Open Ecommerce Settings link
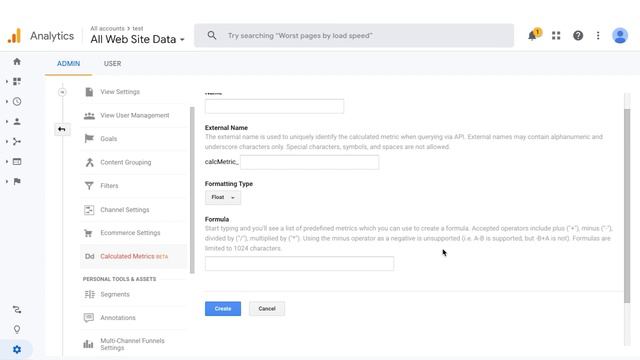The image size is (640, 360). 130,233
